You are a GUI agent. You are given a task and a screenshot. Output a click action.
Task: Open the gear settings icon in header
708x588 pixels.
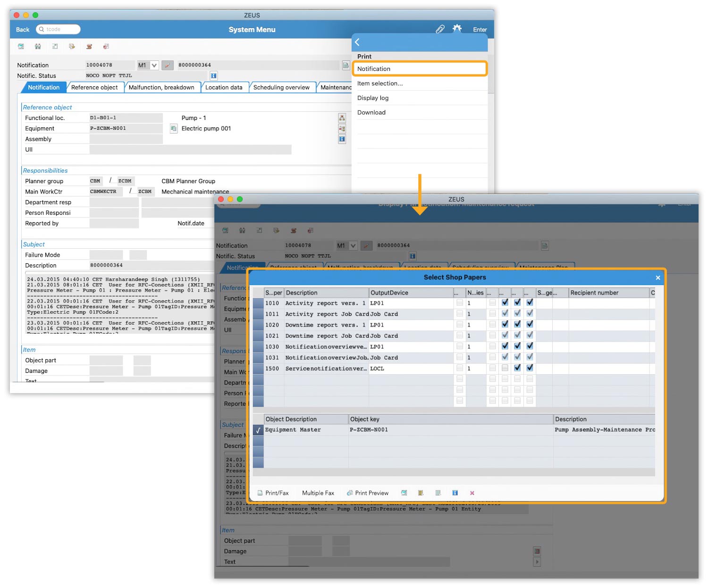457,29
